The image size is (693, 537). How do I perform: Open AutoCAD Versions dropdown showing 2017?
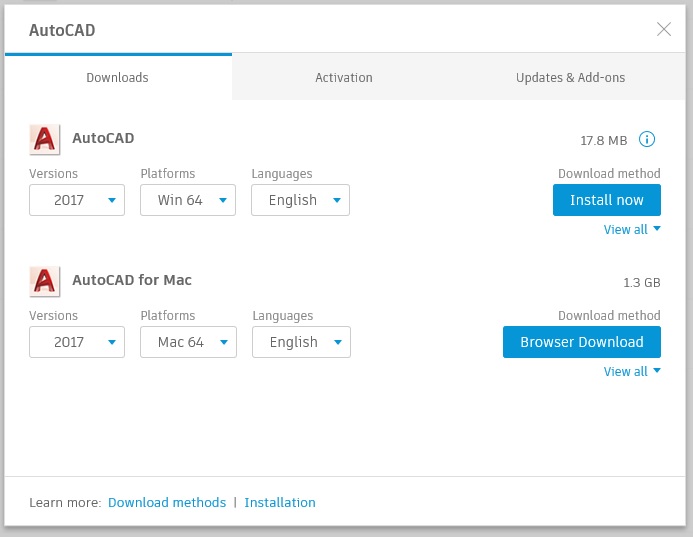[77, 200]
